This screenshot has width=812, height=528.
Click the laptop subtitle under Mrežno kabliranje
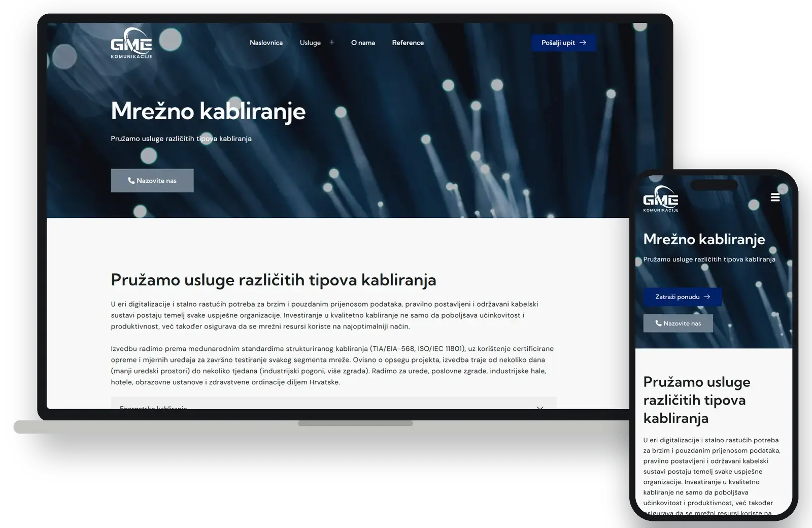coord(181,139)
